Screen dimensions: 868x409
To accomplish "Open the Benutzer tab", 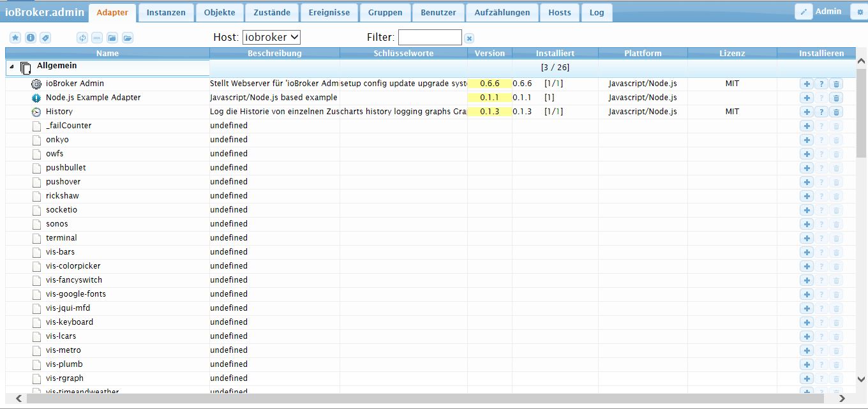I will (x=438, y=13).
